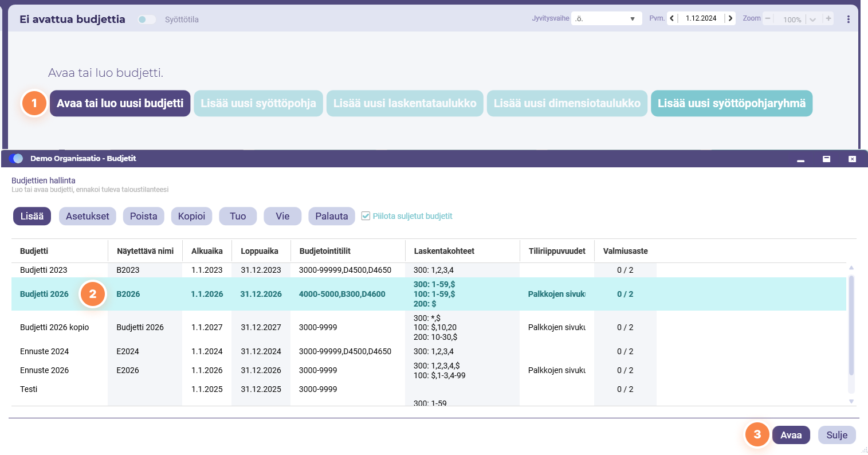Open the vertical three-dot options menu
This screenshot has height=455, width=868.
pos(848,19)
